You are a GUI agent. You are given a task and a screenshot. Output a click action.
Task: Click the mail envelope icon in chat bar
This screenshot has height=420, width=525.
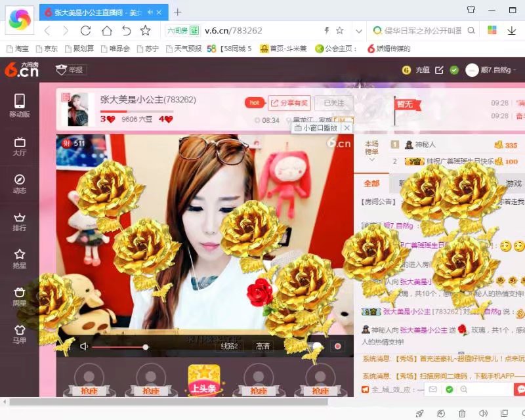pyautogui.click(x=433, y=390)
